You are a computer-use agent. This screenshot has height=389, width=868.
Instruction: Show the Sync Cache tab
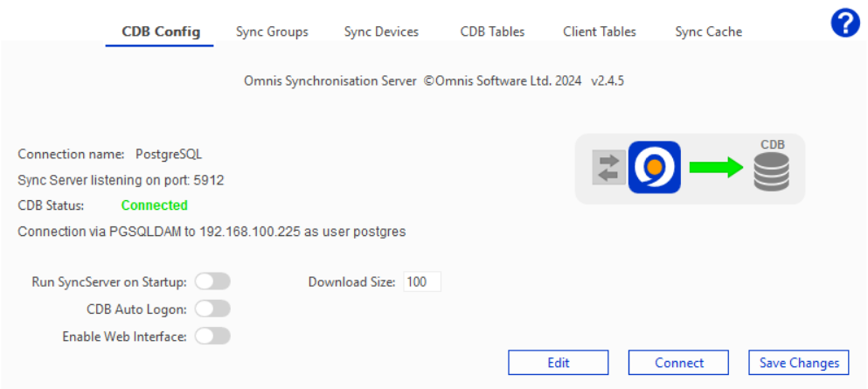(x=709, y=31)
